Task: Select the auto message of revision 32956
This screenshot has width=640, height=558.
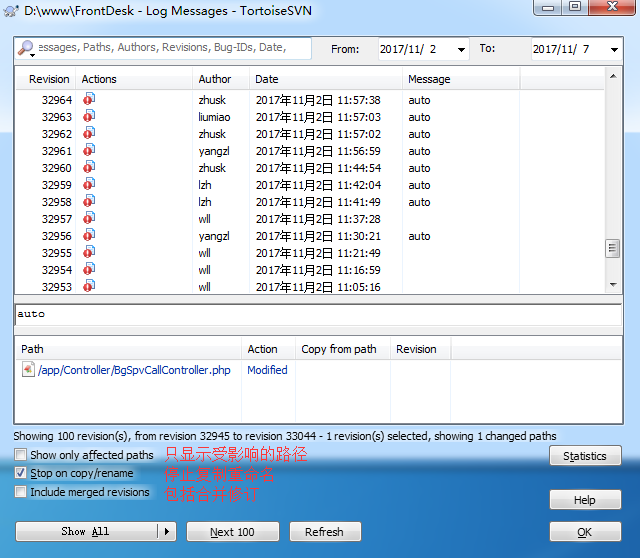Action: 420,236
